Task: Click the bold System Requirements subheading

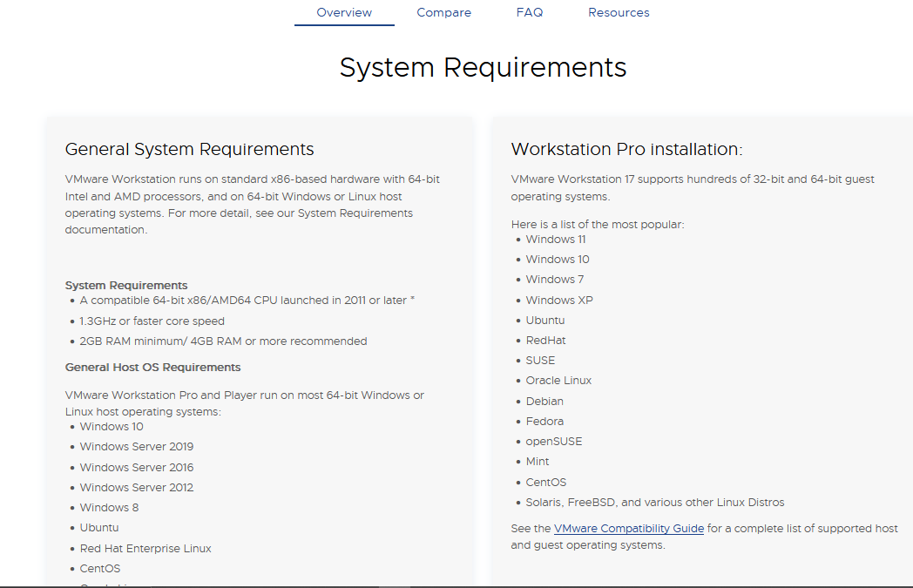Action: click(x=126, y=285)
